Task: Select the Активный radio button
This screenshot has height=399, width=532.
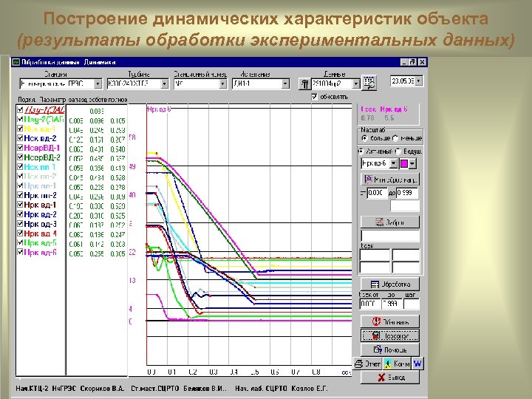Action: pos(361,151)
